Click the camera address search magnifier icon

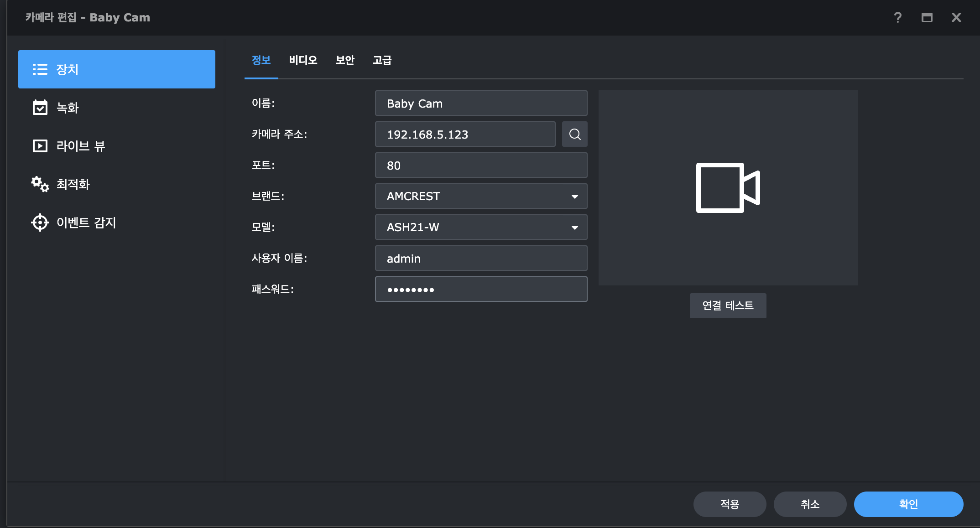tap(574, 134)
